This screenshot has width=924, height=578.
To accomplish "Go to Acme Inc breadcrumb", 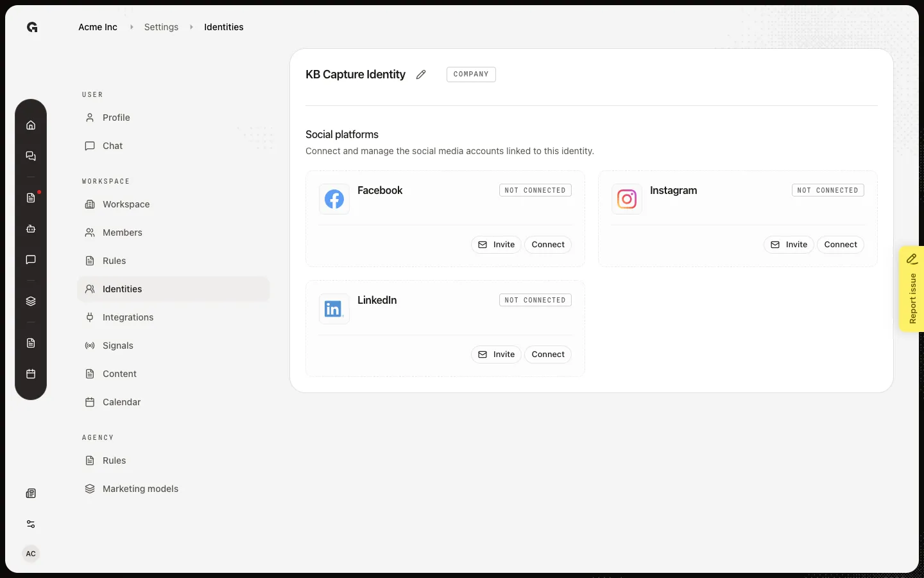I will [98, 27].
